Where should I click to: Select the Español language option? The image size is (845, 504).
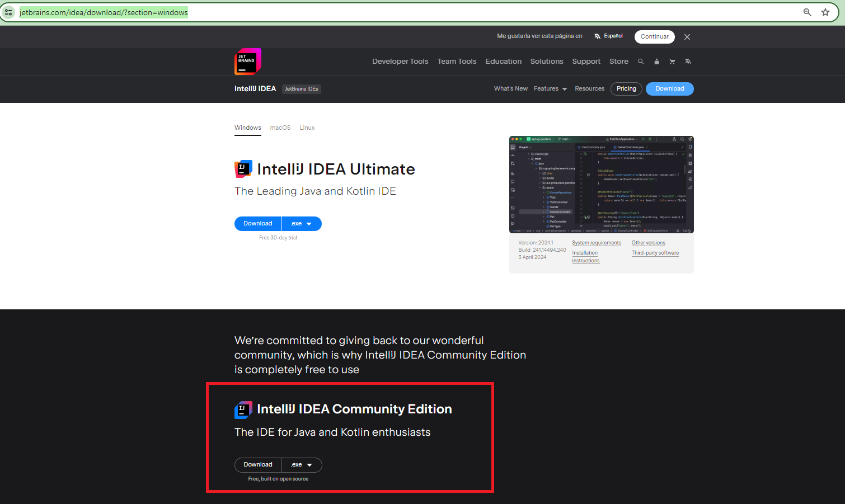(x=613, y=36)
